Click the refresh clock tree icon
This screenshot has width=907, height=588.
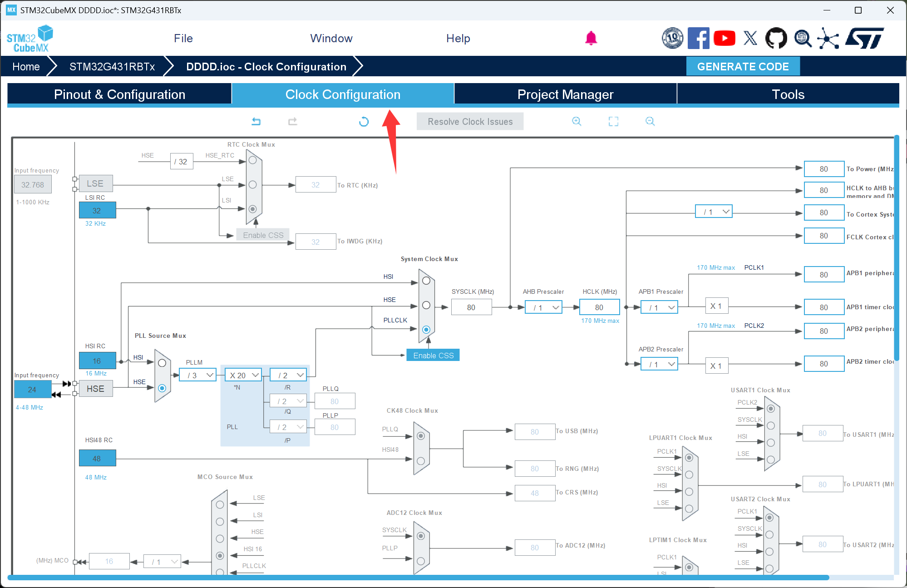[x=364, y=122]
